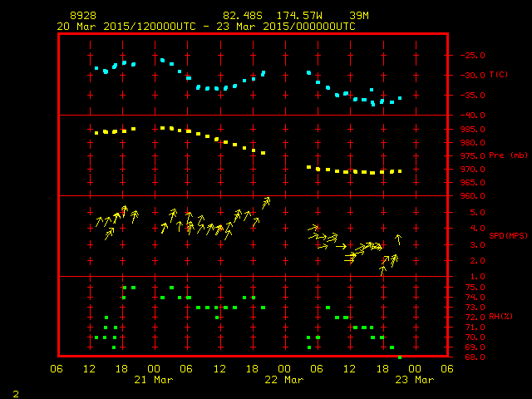Viewport: 532px width, 399px height.
Task: Click the 21 Mar date label
Action: click(x=154, y=380)
